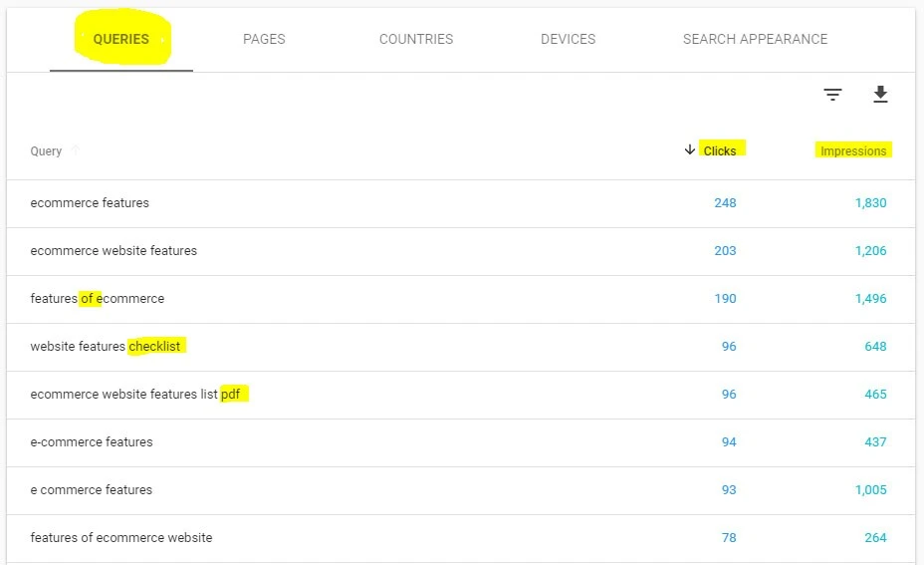Viewport: 924px width, 565px height.
Task: Click the 'features of ecommerce' query
Action: click(x=98, y=299)
